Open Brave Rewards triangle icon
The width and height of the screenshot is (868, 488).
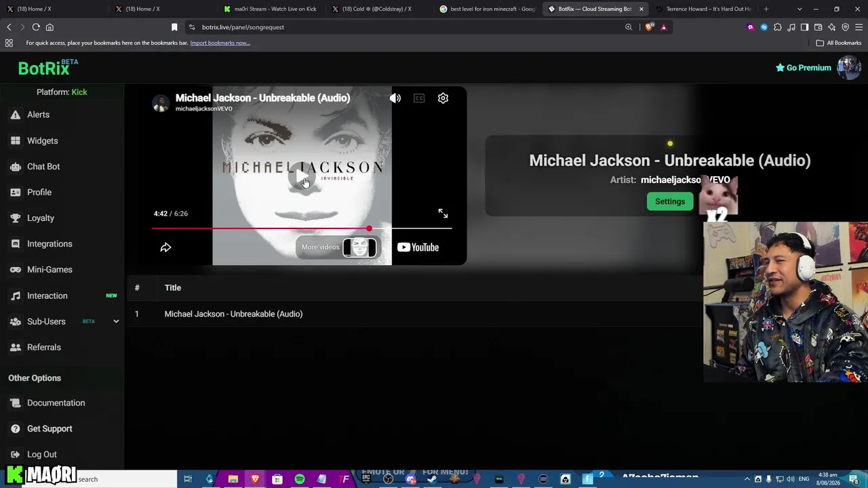point(663,27)
